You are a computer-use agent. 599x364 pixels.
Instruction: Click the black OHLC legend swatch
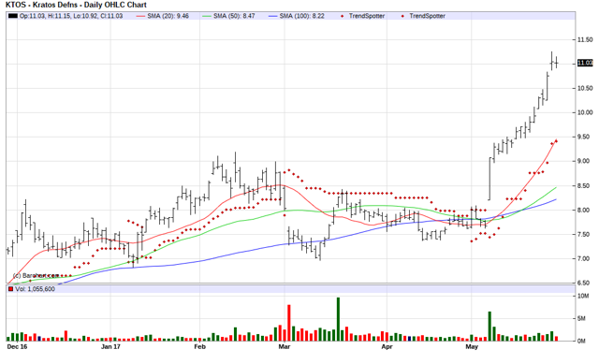(13, 16)
